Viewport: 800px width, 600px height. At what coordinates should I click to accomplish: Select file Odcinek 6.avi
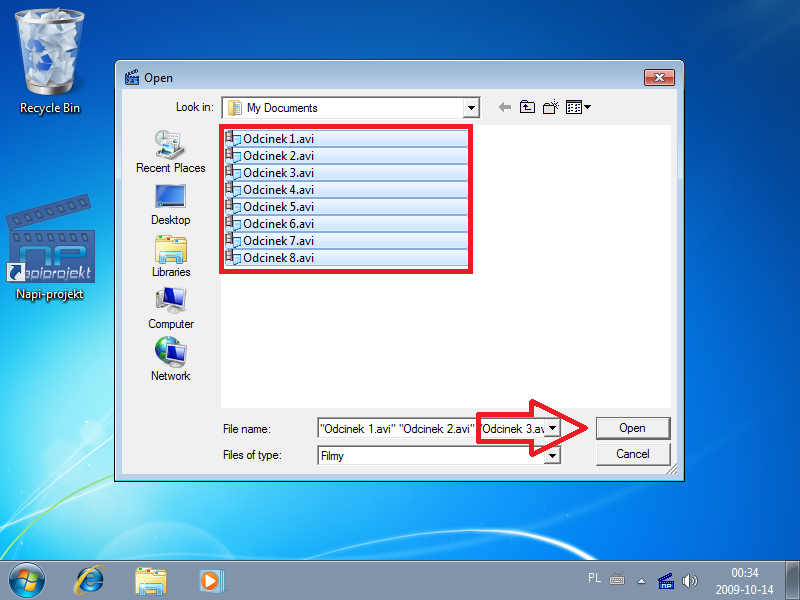[346, 224]
